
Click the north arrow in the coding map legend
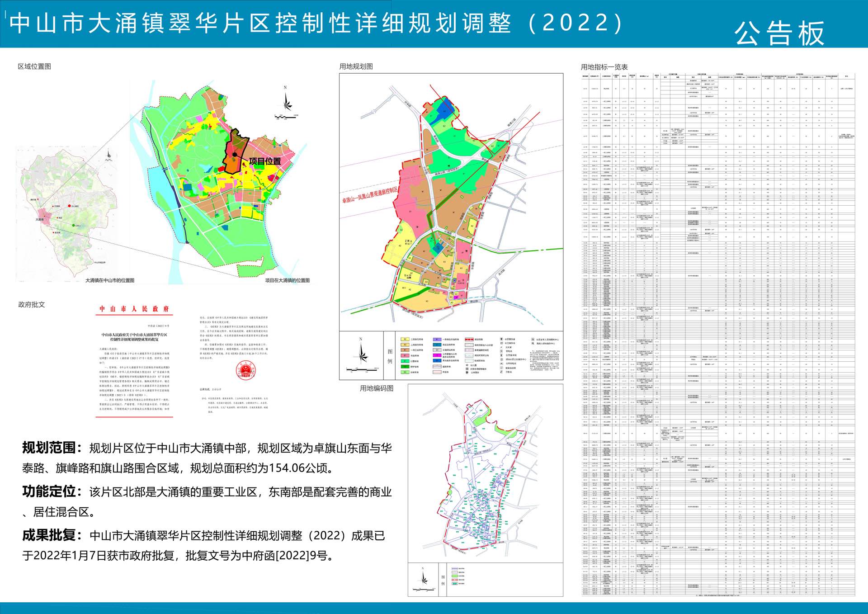tap(423, 578)
